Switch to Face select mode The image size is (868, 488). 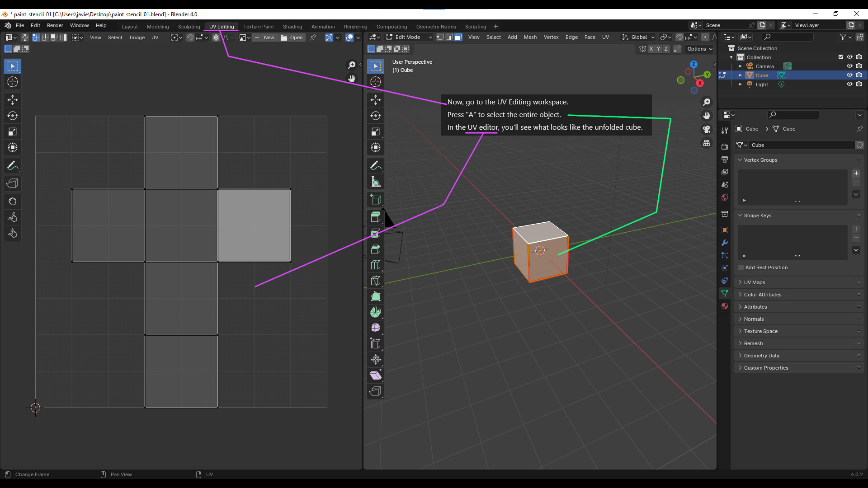click(458, 37)
